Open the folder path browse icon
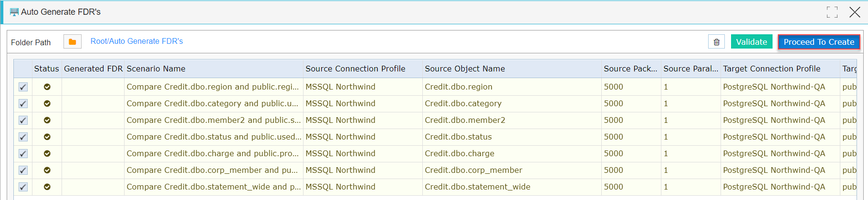Image resolution: width=868 pixels, height=200 pixels. pyautogui.click(x=73, y=42)
